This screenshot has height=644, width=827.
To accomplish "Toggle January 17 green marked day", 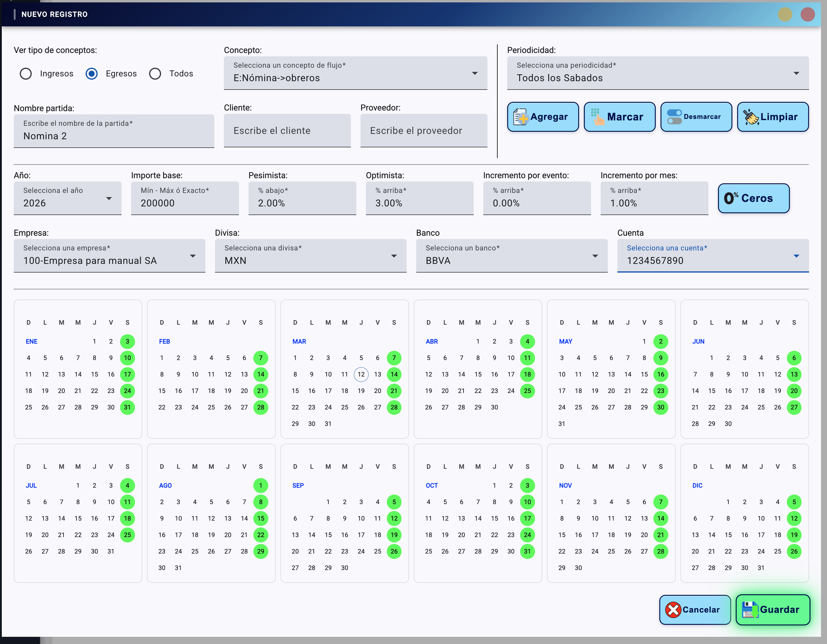I will coord(127,374).
